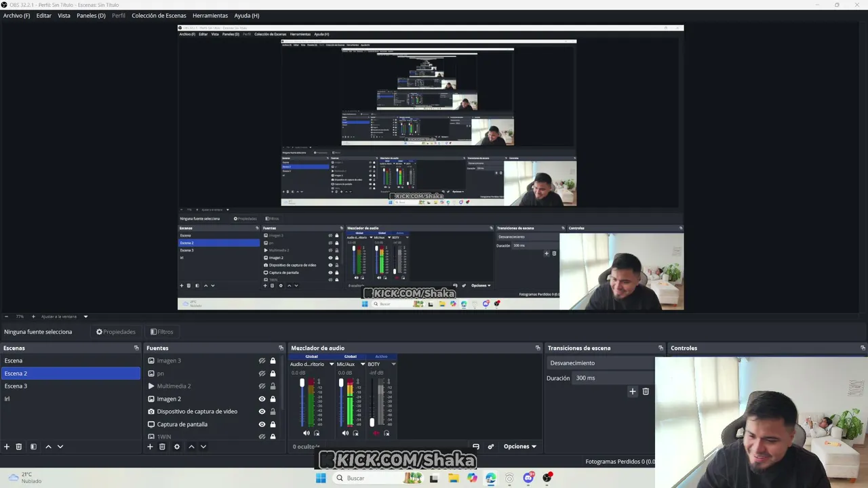This screenshot has height=488, width=868.
Task: Show the Imagen 3 source
Action: pos(262,361)
